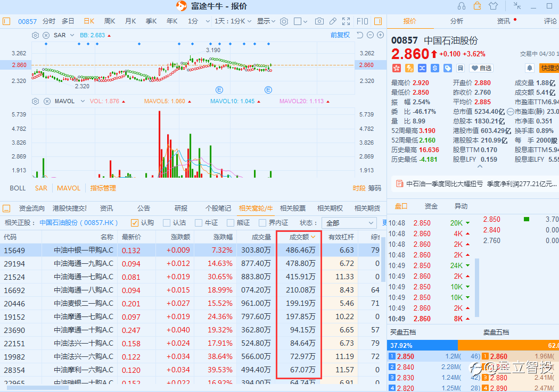Open 指标管理 indicator manager
The width and height of the screenshot is (559, 392).
pyautogui.click(x=103, y=188)
